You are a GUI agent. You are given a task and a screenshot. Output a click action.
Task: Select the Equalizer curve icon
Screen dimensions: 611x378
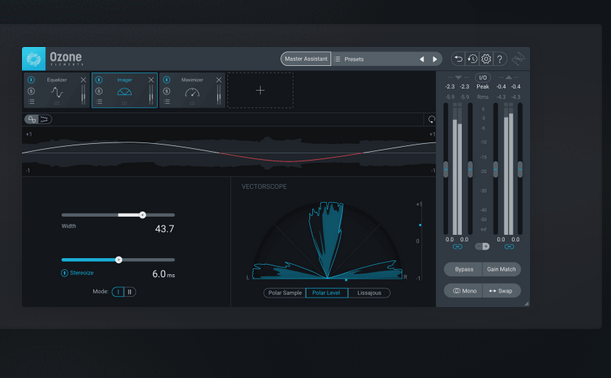click(x=57, y=92)
